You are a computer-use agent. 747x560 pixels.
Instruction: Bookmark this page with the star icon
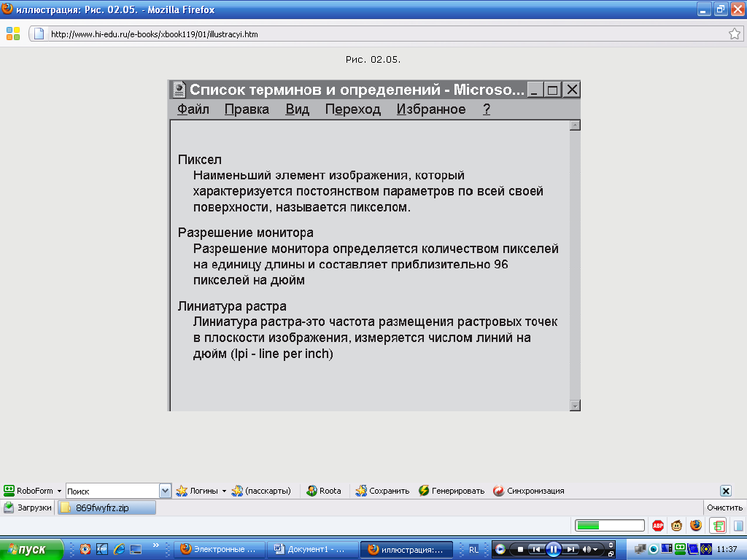pos(734,34)
